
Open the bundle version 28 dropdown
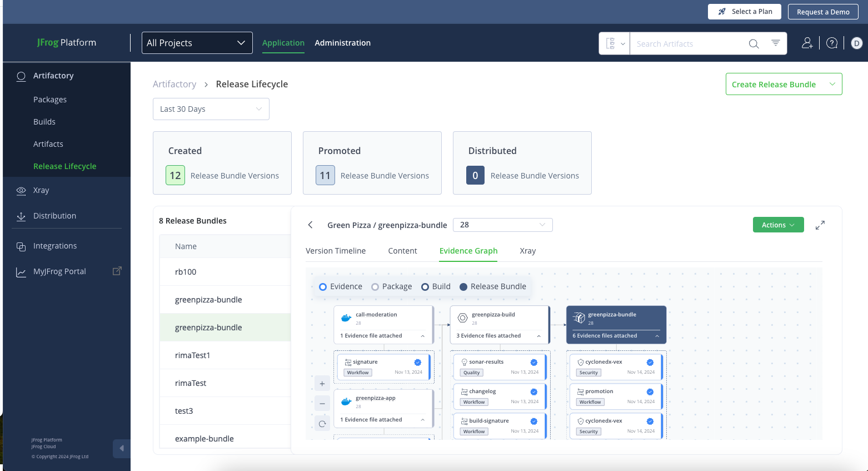pyautogui.click(x=502, y=225)
